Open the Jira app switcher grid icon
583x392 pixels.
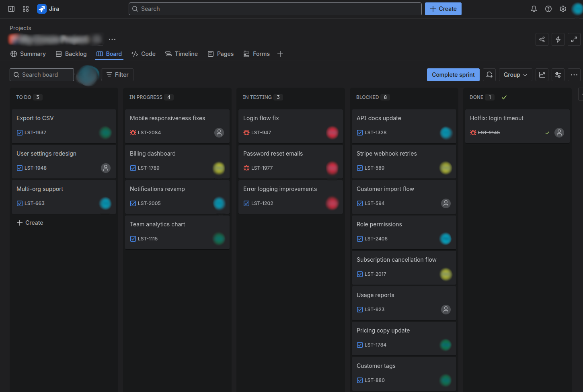pos(25,8)
